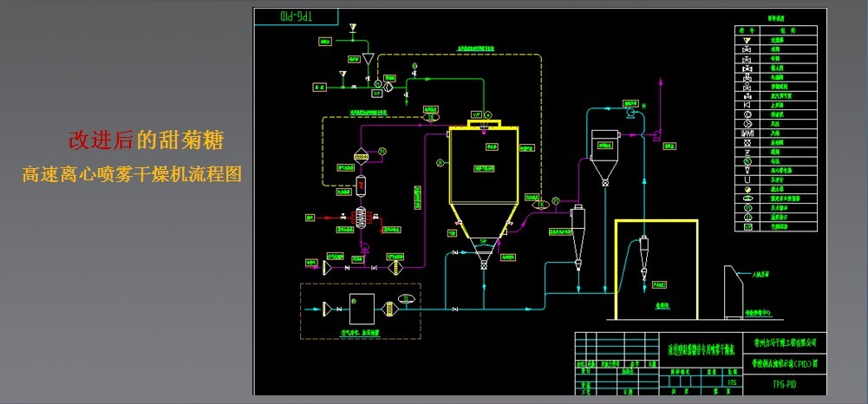The width and height of the screenshot is (868, 404).
Task: Select the orange subtitle 高速离心喷雾干燥机流程图
Action: (132, 173)
